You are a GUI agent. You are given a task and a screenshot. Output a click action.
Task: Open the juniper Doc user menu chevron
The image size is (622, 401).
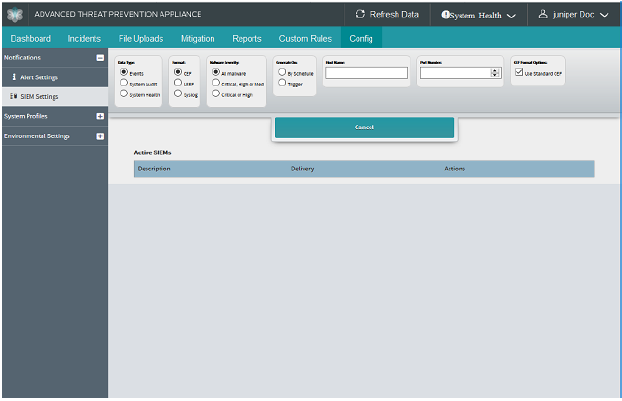coord(604,15)
